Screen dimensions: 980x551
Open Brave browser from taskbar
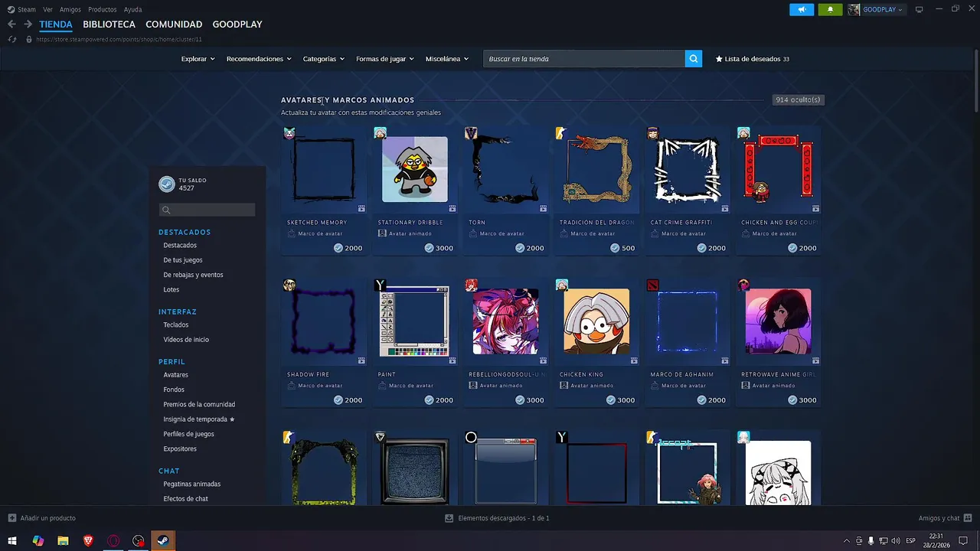coord(88,541)
